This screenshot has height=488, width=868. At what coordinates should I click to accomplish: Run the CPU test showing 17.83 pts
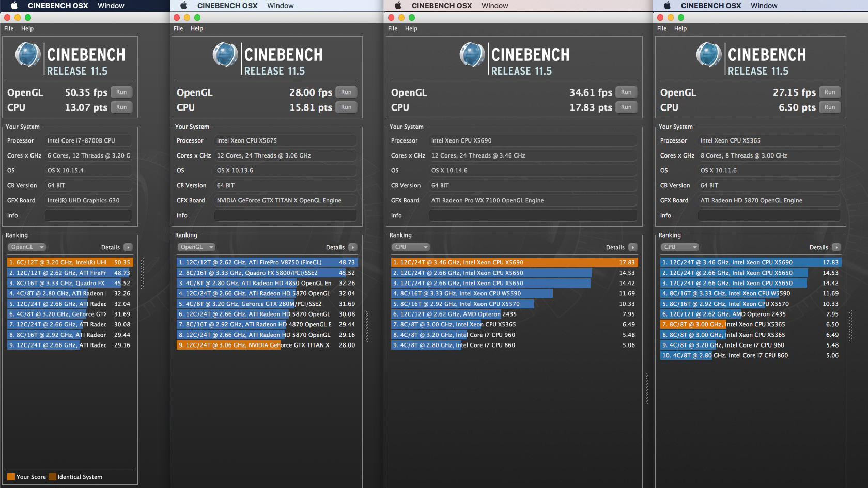pyautogui.click(x=626, y=107)
